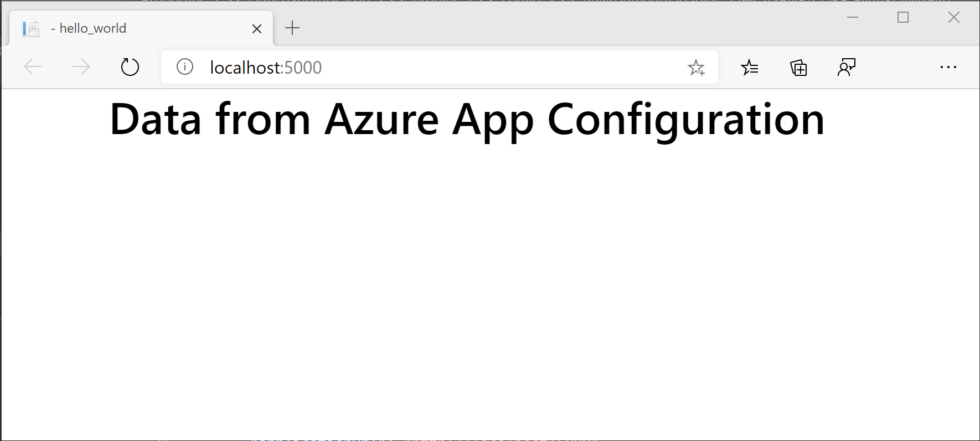Minimize the browser window
Image resolution: width=980 pixels, height=441 pixels.
(852, 17)
